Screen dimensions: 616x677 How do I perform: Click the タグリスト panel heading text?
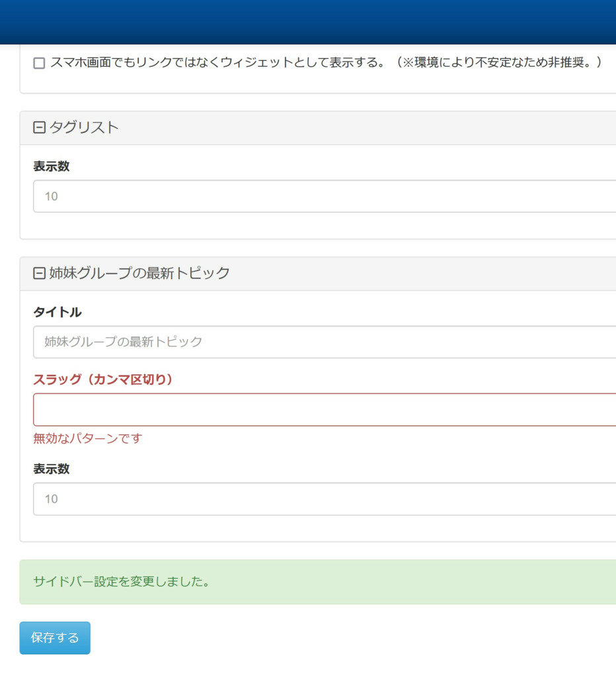[x=84, y=128]
